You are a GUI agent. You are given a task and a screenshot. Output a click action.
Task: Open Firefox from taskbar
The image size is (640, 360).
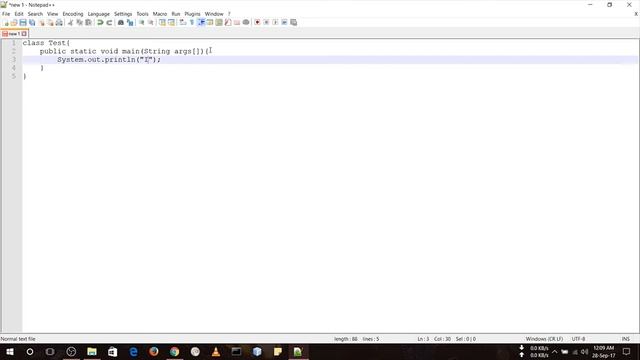154,351
